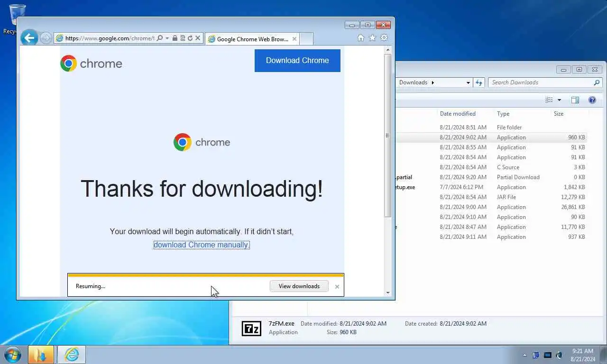Open the address bar autocomplete dropdown arrow
607x364 pixels.
click(x=167, y=38)
